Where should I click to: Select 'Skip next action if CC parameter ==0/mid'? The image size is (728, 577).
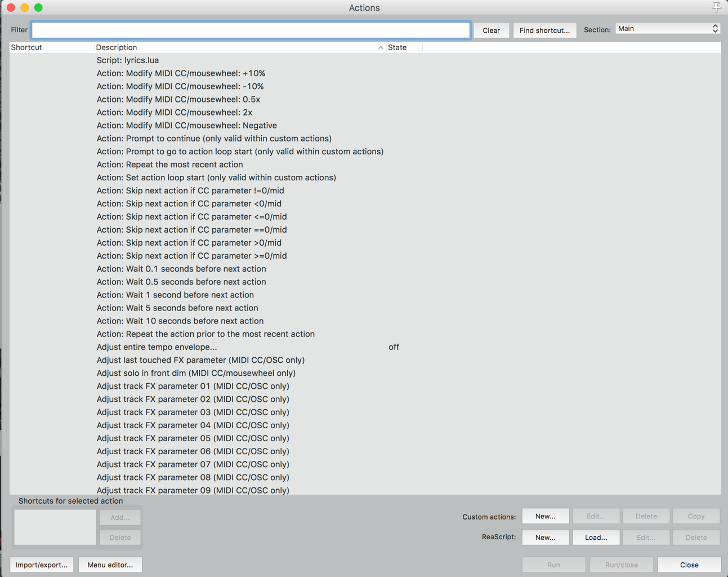(365, 229)
